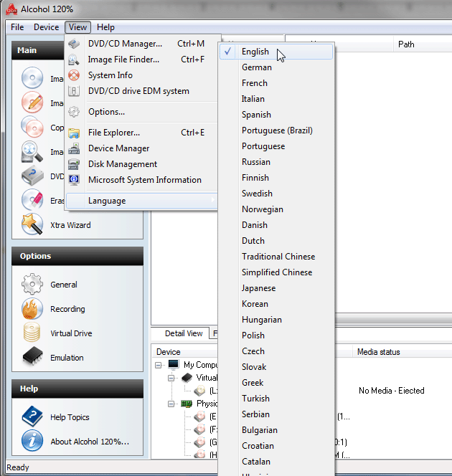This screenshot has width=452, height=476.
Task: Select Russian language
Action: coord(276,162)
